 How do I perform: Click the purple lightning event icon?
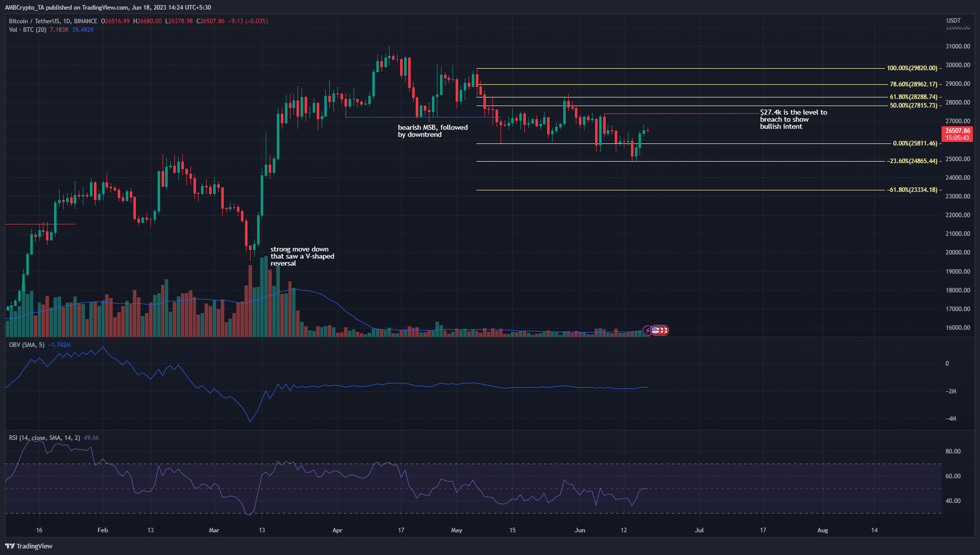point(647,330)
